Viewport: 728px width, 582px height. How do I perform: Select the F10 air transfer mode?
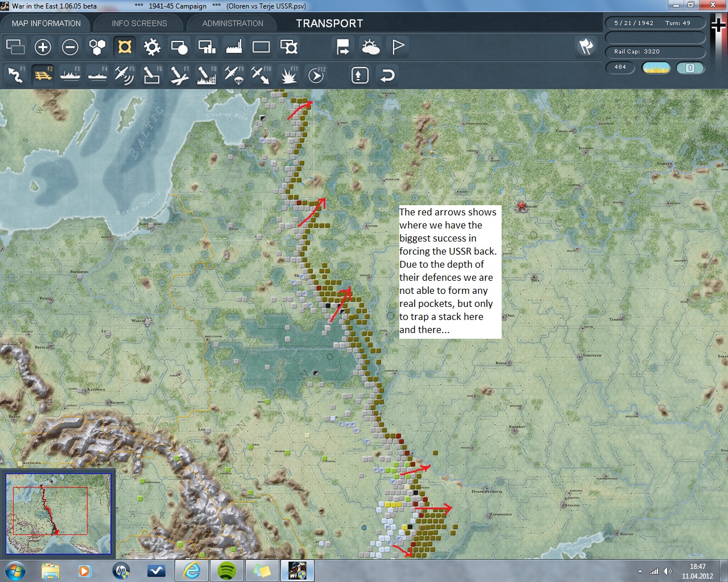coord(261,74)
